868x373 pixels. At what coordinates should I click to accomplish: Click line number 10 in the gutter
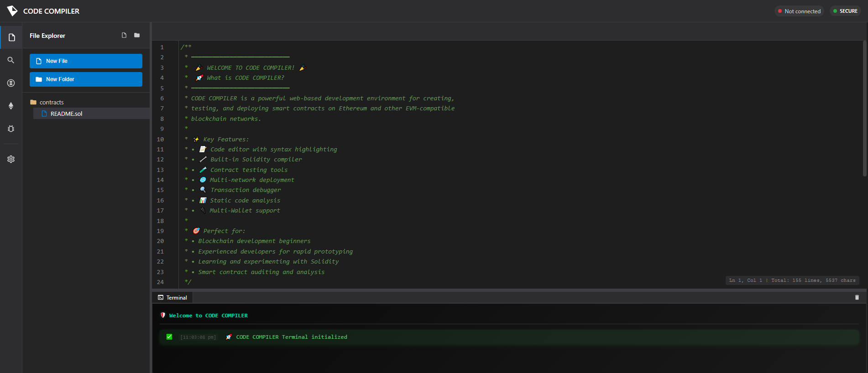coord(160,139)
